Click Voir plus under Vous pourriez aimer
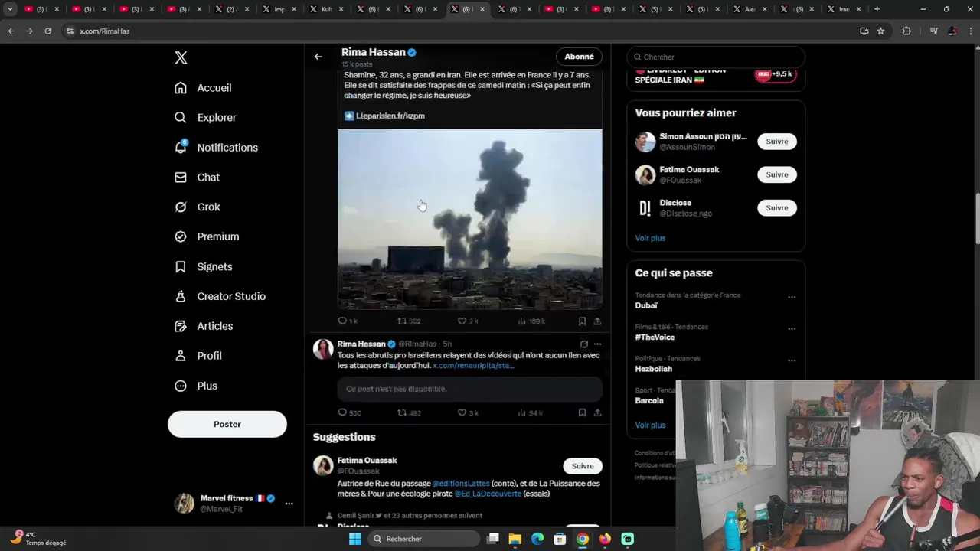 pos(650,238)
